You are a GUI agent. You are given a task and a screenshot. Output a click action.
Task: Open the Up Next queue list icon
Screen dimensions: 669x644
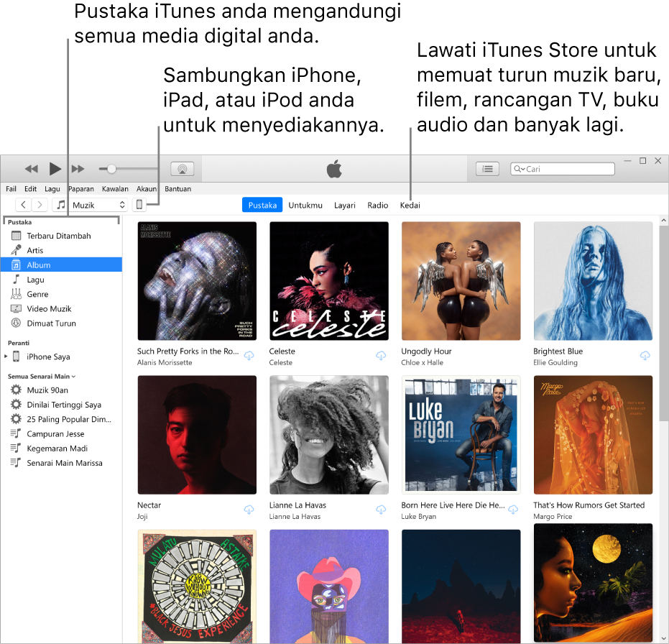click(x=487, y=168)
